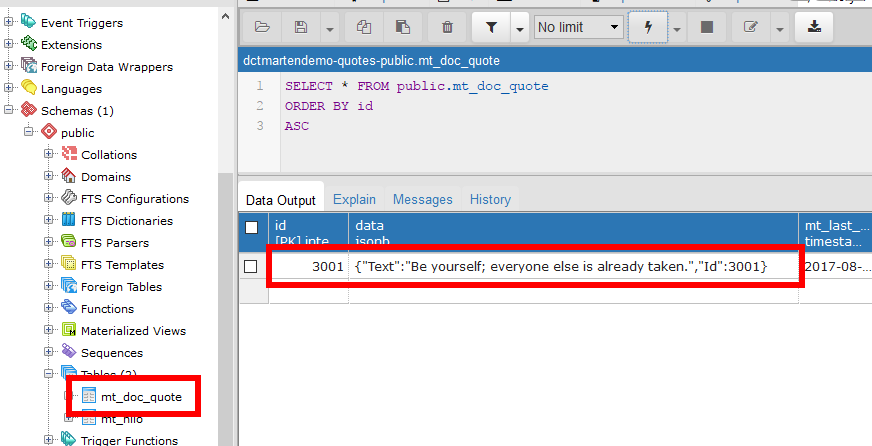Select the Languages speech bubble icon

click(28, 88)
